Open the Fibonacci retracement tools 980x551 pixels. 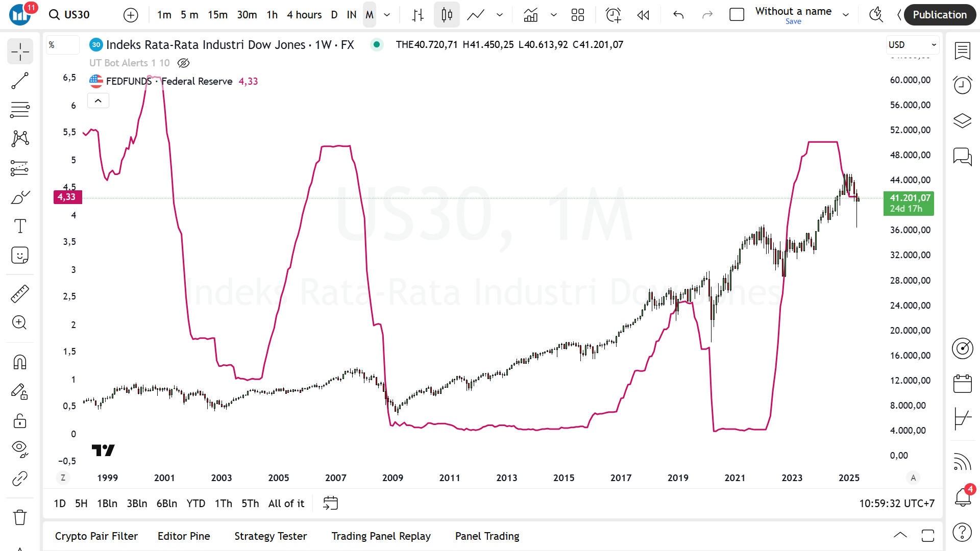coord(20,110)
